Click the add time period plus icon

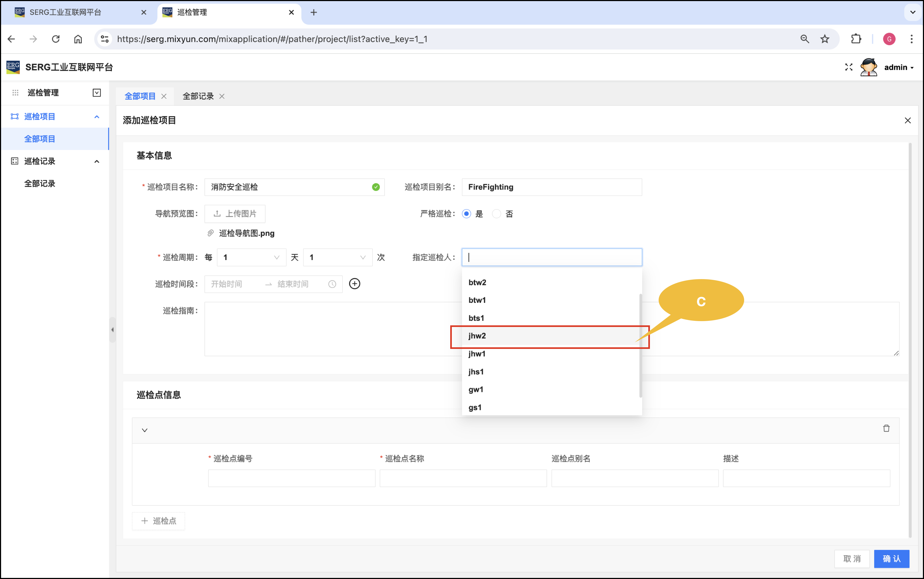coord(354,284)
